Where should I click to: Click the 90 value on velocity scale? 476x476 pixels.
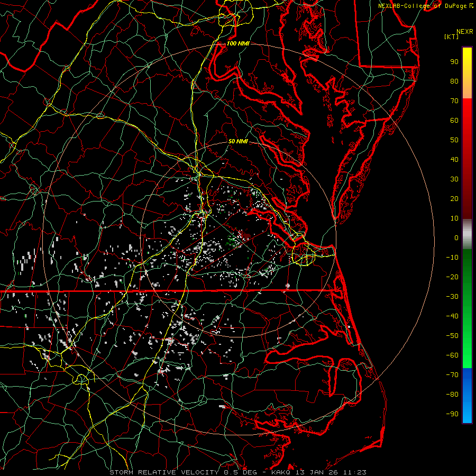tap(454, 62)
